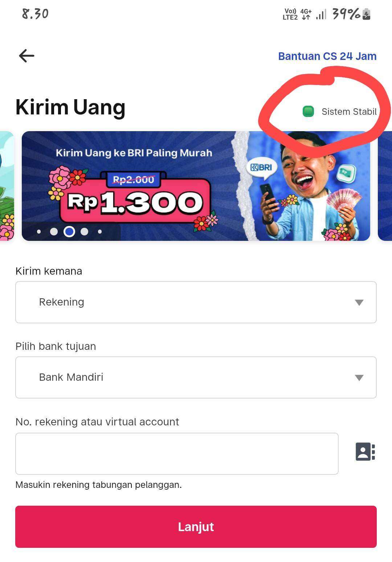
Task: Select the second carousel dot
Action: 54,231
